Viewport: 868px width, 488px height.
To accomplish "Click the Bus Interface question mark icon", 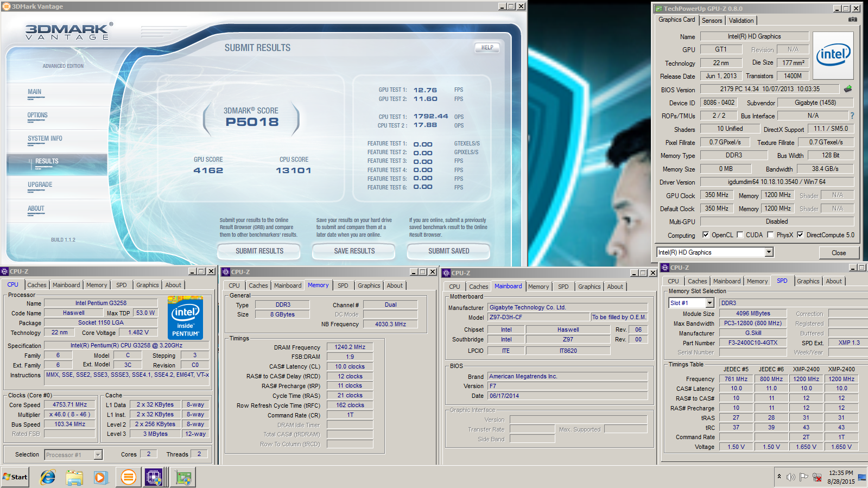I will tap(852, 116).
